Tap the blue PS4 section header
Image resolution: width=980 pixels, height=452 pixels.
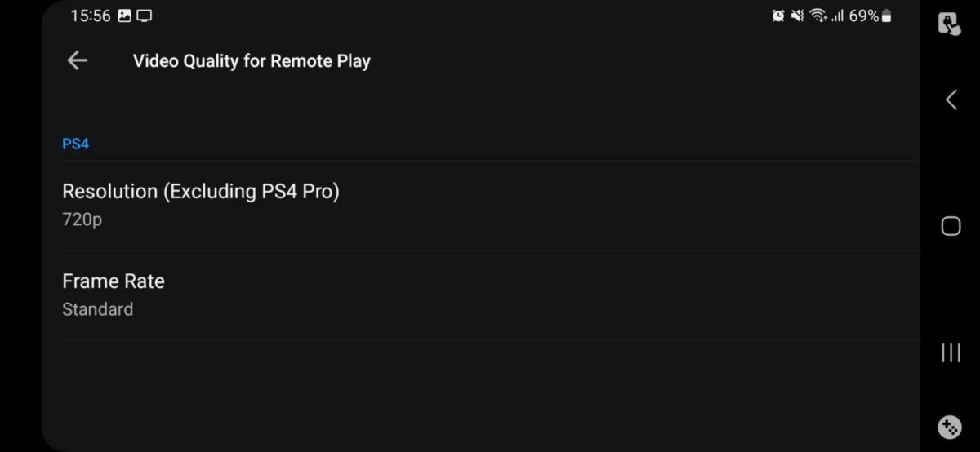(x=75, y=144)
